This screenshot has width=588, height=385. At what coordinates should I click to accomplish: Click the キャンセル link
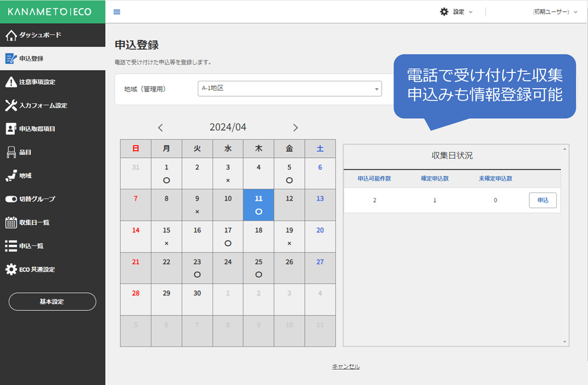point(346,366)
